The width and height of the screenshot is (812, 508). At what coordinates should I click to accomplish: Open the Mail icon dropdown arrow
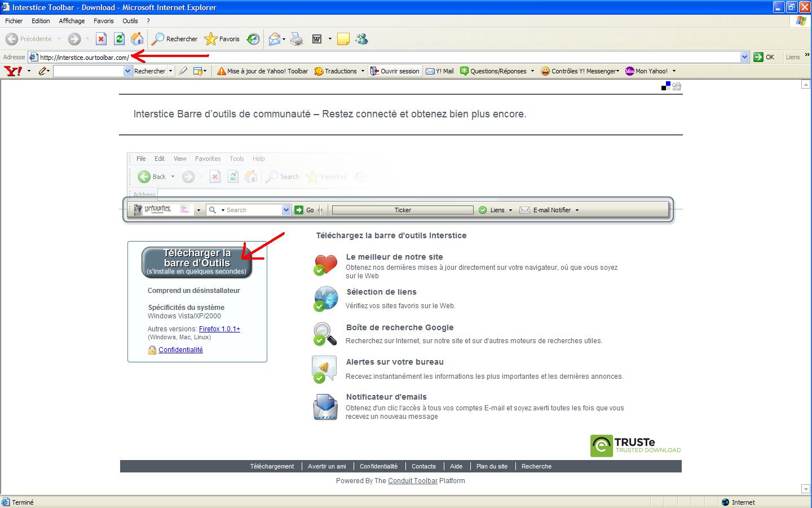pyautogui.click(x=284, y=39)
